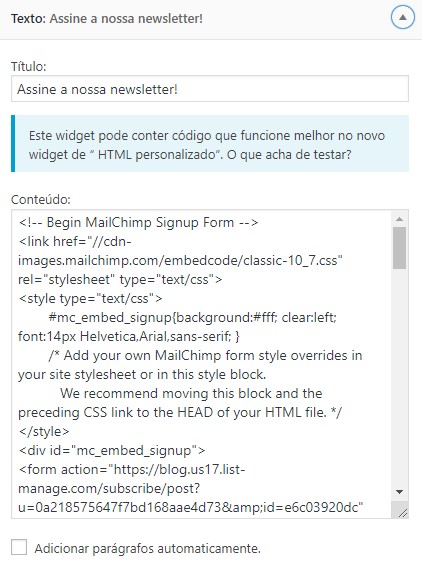Click the Conteúdo textarea scrollbar thumb
The height and width of the screenshot is (564, 422).
[x=399, y=248]
